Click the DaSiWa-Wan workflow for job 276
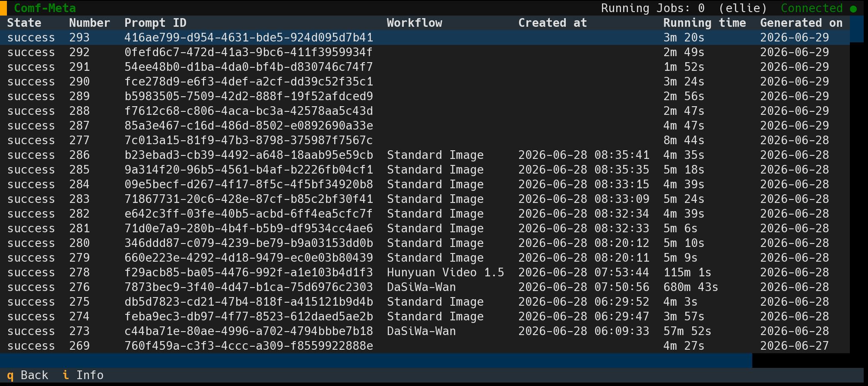868x386 pixels. click(x=421, y=287)
